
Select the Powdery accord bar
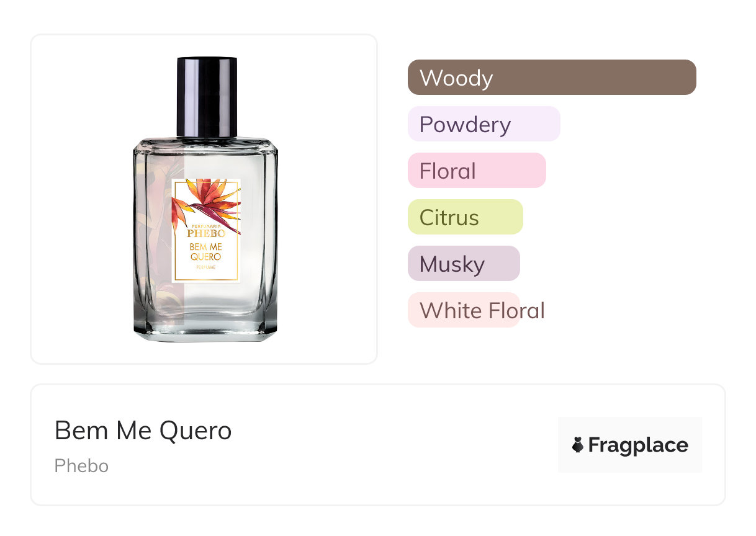pos(484,124)
